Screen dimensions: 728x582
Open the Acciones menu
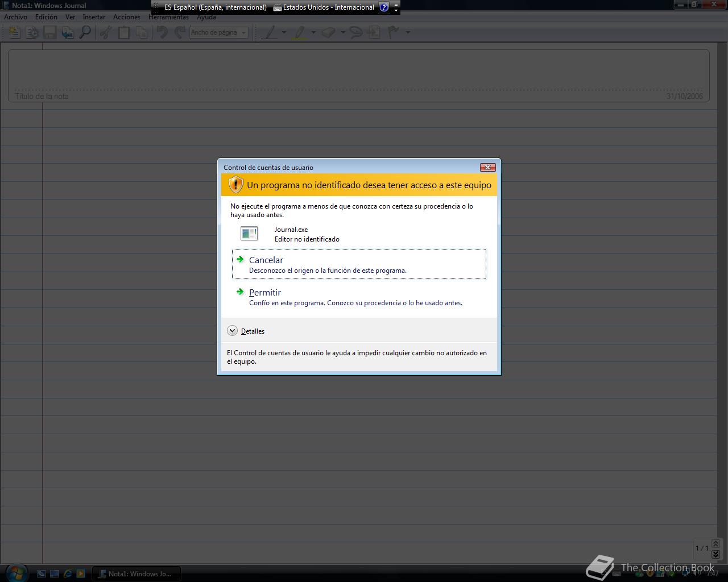point(127,17)
